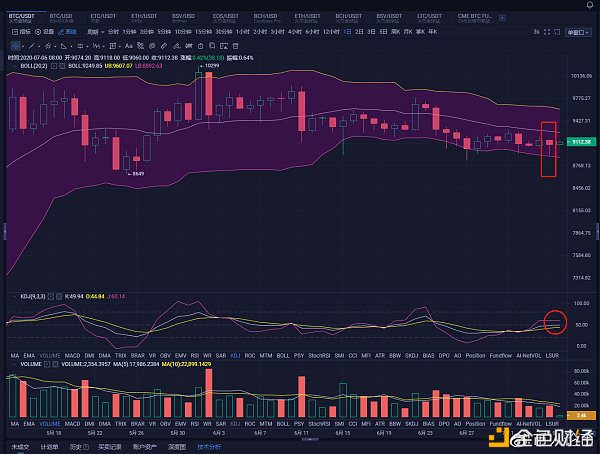The height and width of the screenshot is (454, 600).
Task: Collapse the VOLUME indicator legend arrow
Action: pos(14,364)
